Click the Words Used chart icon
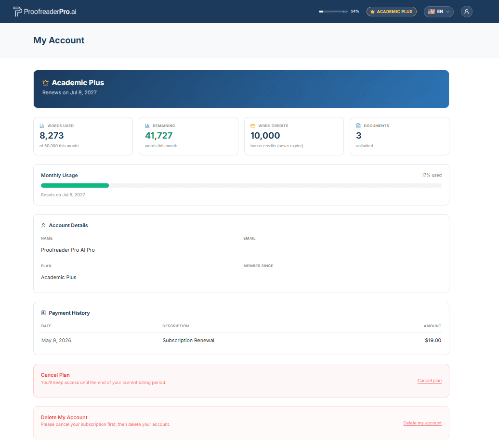The height and width of the screenshot is (448, 499). pos(42,126)
